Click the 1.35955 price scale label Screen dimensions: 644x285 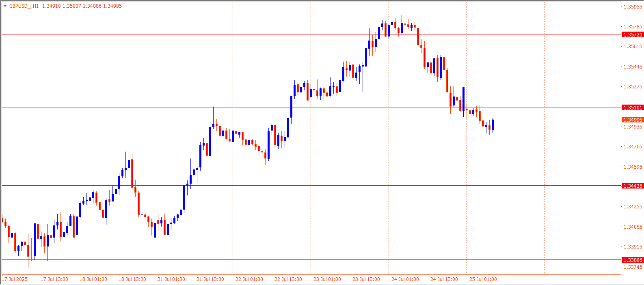633,7
